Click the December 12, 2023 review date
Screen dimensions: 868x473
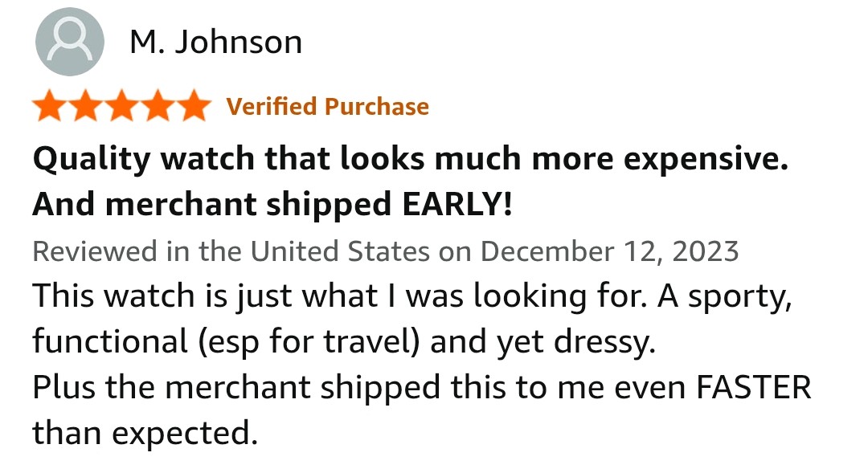[x=609, y=251]
